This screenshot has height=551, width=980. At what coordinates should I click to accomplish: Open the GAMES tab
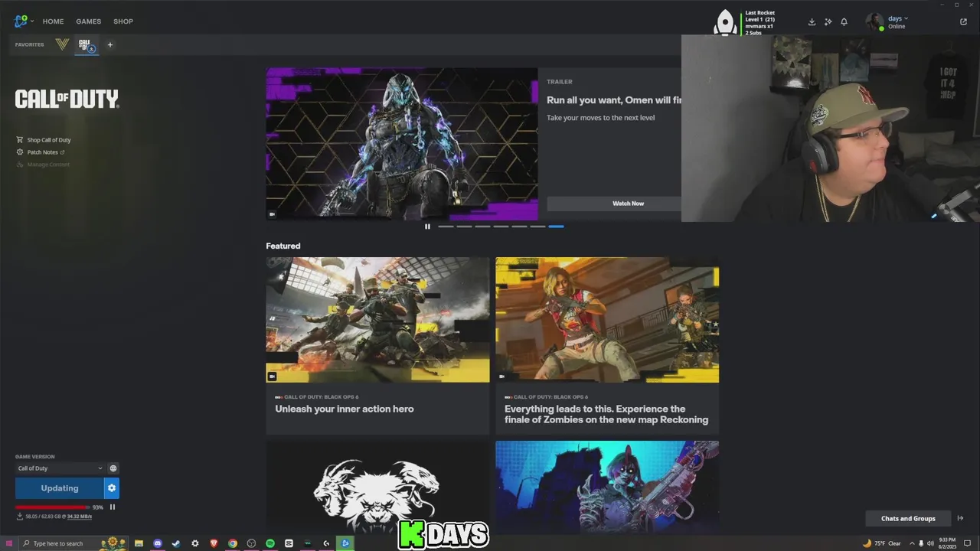(x=88, y=21)
